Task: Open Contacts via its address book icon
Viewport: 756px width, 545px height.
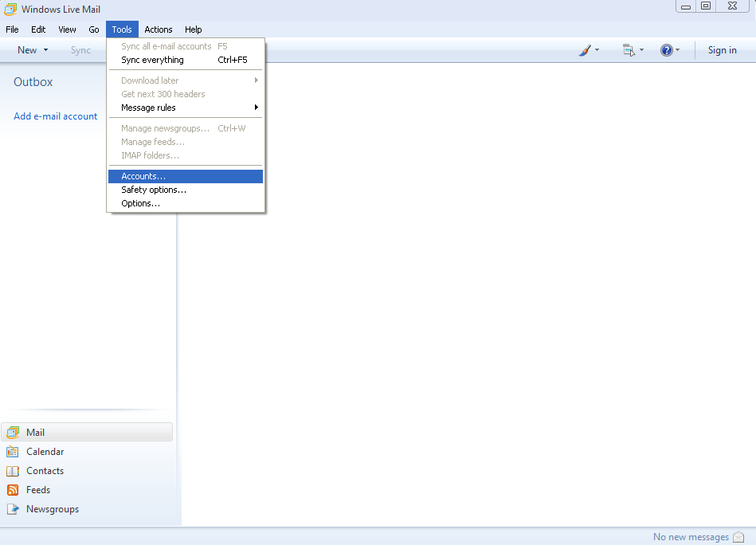Action: click(x=13, y=471)
